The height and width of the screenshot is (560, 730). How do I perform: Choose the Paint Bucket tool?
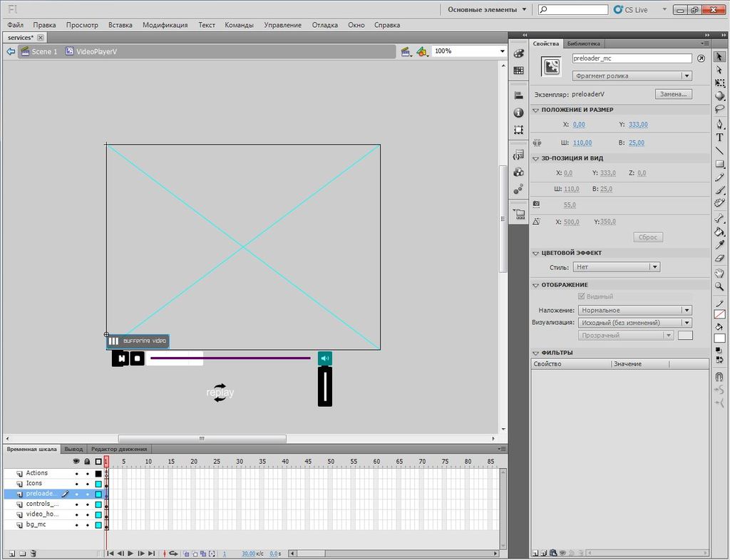tap(719, 232)
